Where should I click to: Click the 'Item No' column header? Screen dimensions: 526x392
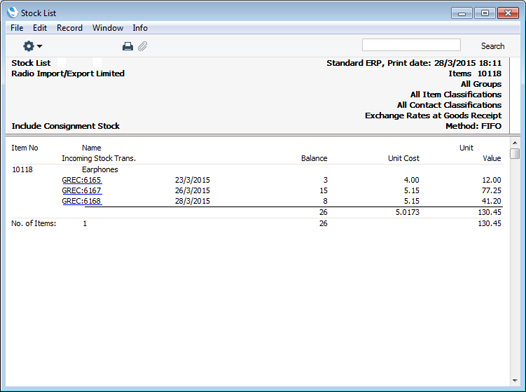click(25, 148)
